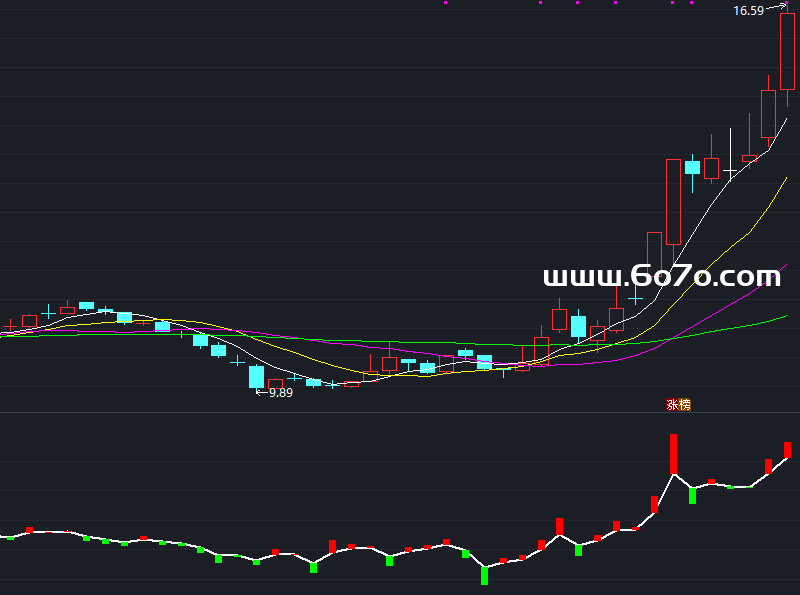Click the divider between price chart and indicator panel
This screenshot has height=595, width=800.
[x=400, y=412]
